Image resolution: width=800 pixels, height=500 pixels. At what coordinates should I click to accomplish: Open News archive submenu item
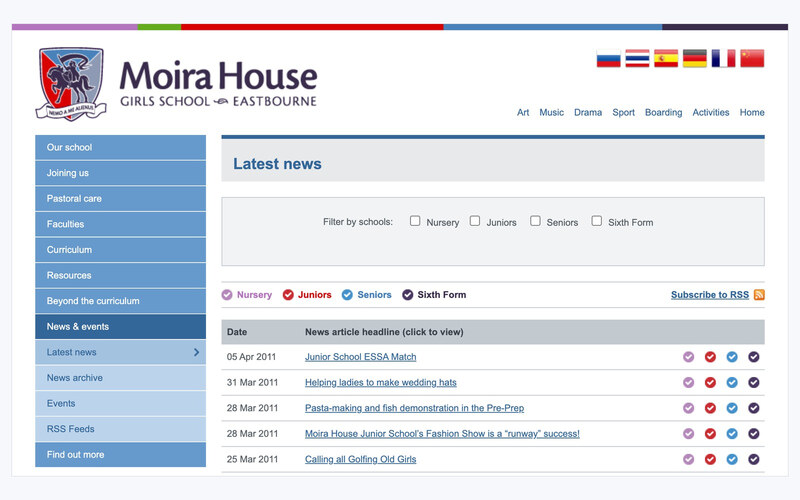pos(120,378)
